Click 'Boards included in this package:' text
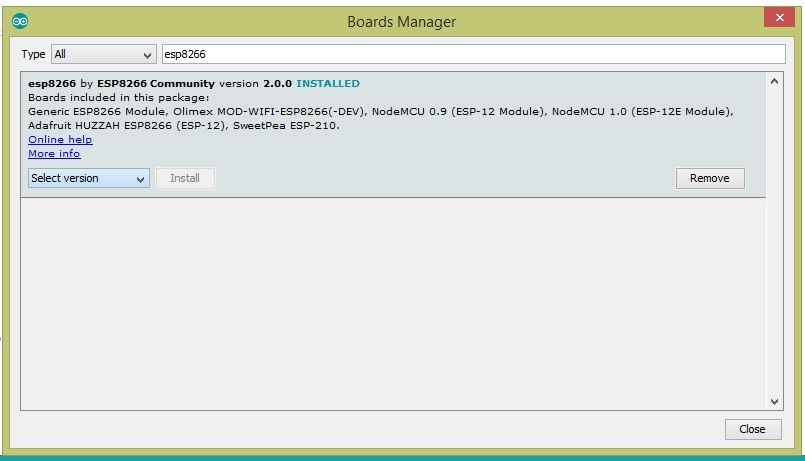Image resolution: width=805 pixels, height=461 pixels. 119,98
